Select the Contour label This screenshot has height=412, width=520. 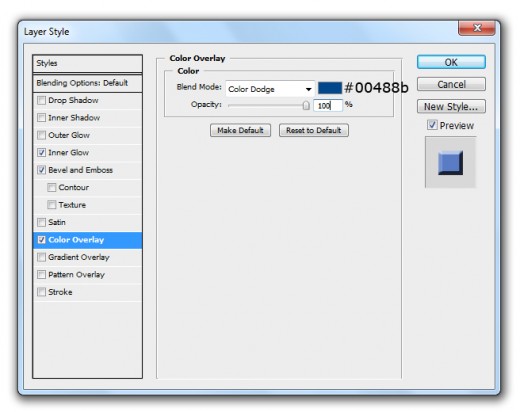73,187
